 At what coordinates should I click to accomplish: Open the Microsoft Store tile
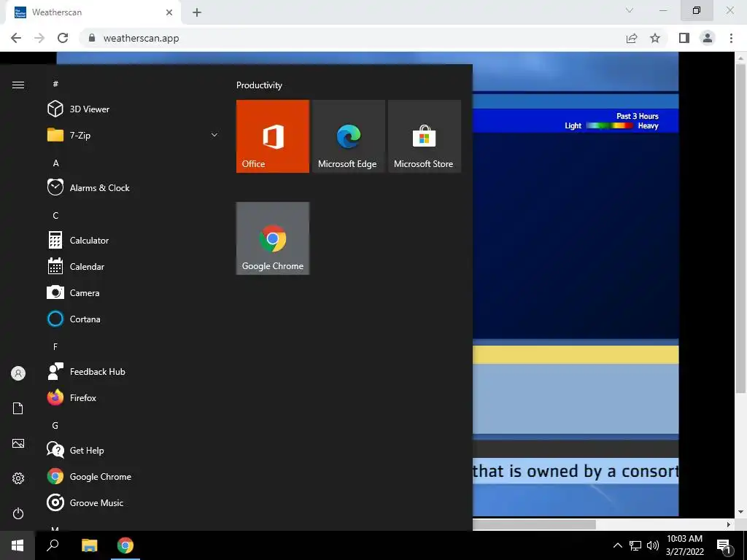click(425, 136)
